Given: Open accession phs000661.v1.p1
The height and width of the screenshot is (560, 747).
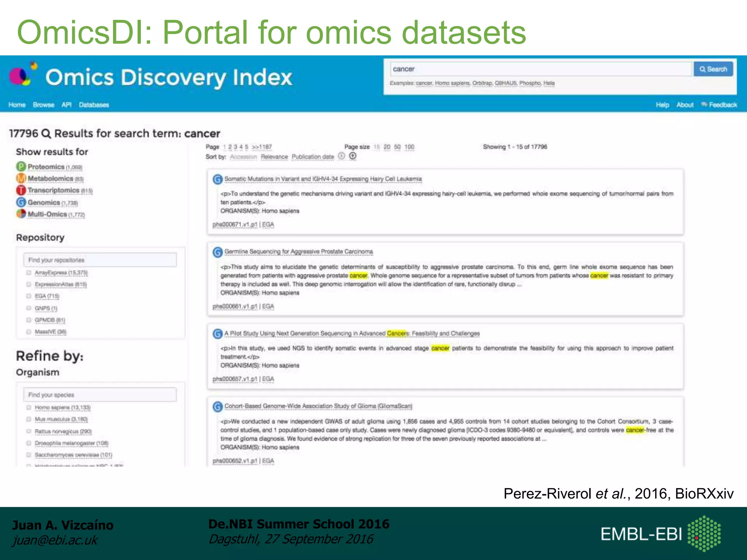Looking at the screenshot, I should pos(235,306).
